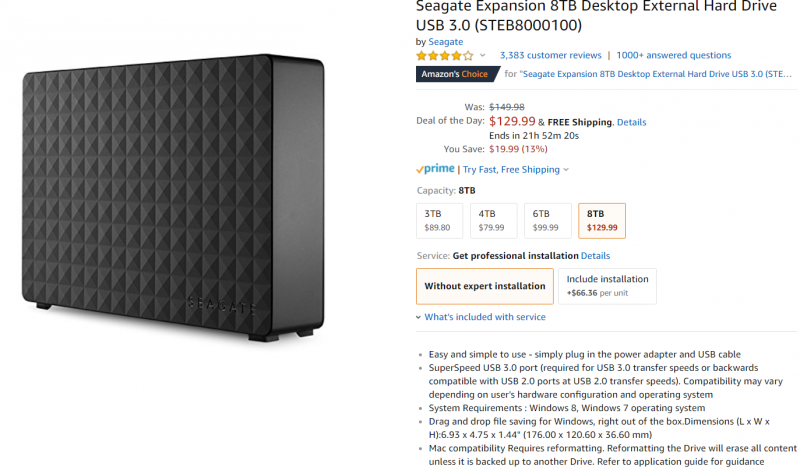800x470 pixels.
Task: View 1000+ answered questions
Action: click(x=674, y=56)
